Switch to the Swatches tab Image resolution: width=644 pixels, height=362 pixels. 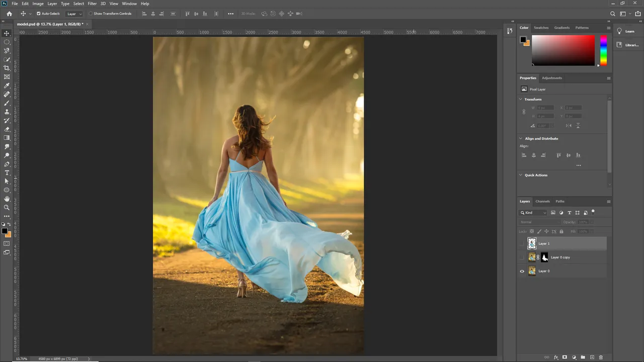tap(541, 28)
